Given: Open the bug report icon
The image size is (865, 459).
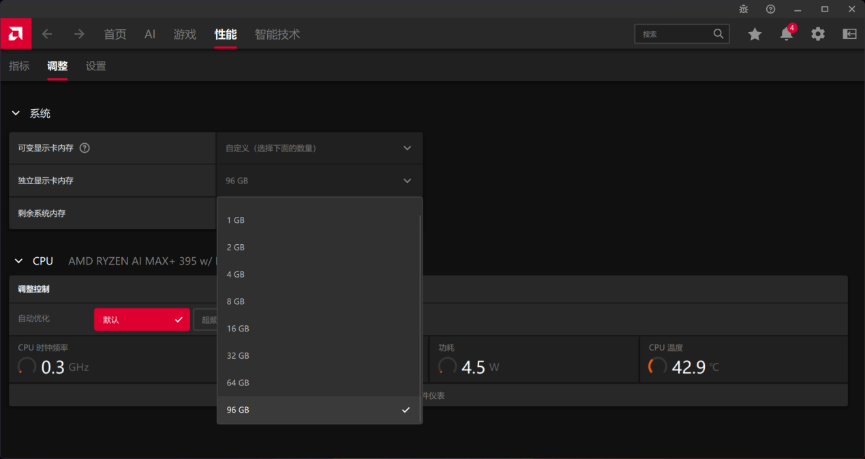Looking at the screenshot, I should (x=744, y=9).
